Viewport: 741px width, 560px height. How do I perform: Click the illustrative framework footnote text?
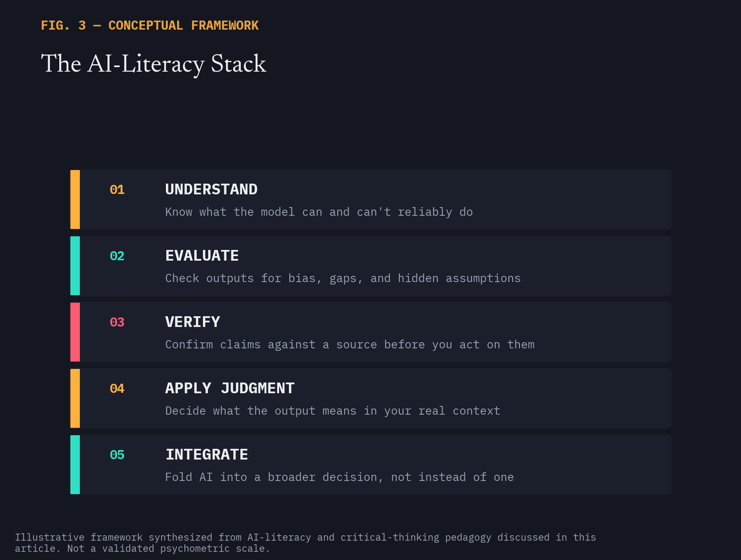305,543
